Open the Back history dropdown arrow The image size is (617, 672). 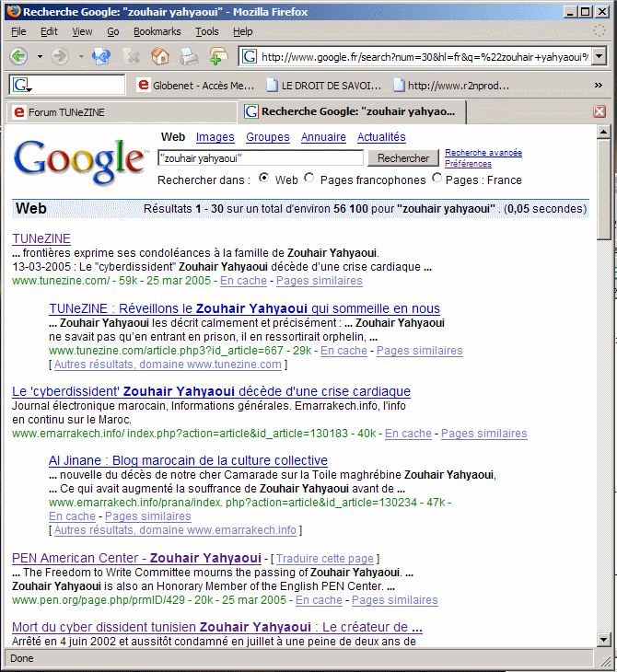point(40,56)
